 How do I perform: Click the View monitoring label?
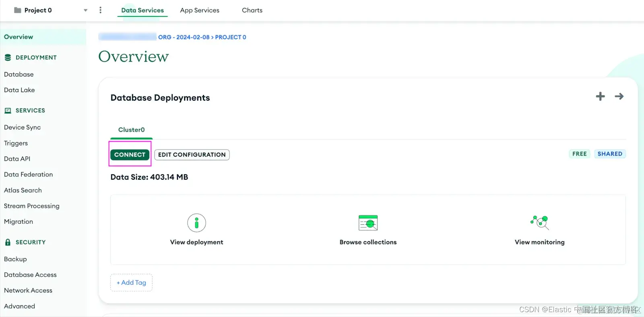pyautogui.click(x=540, y=242)
